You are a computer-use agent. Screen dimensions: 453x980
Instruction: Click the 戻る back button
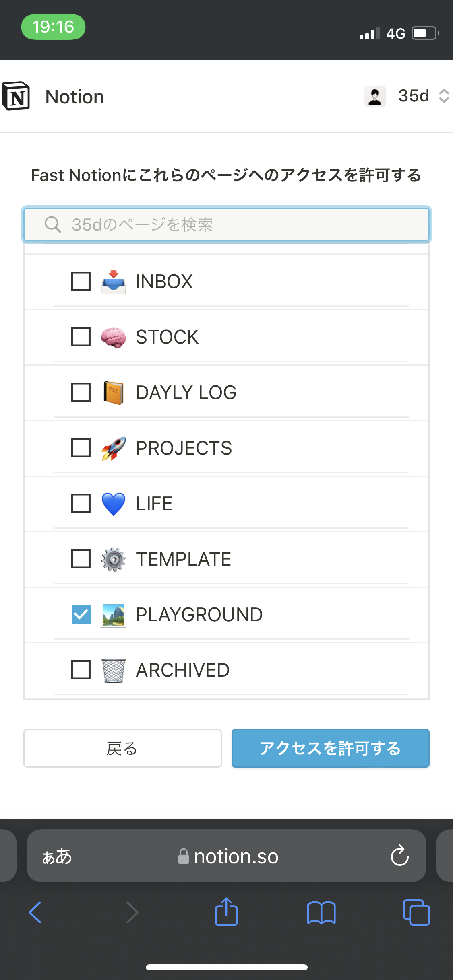(122, 748)
